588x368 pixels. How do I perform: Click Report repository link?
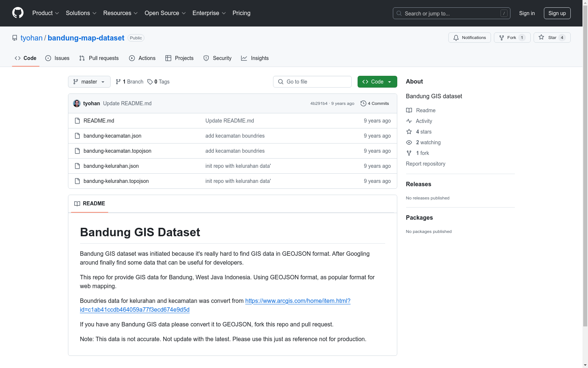click(x=426, y=164)
